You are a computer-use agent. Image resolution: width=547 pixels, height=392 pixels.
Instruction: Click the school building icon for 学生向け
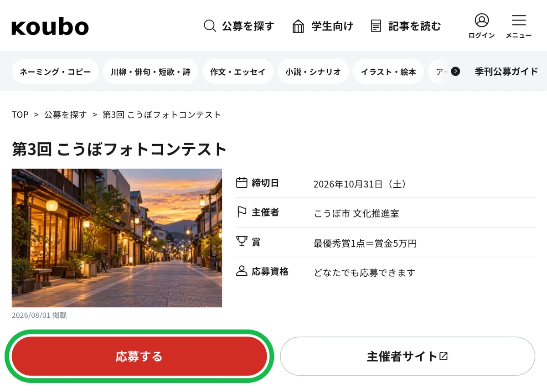[x=298, y=26]
